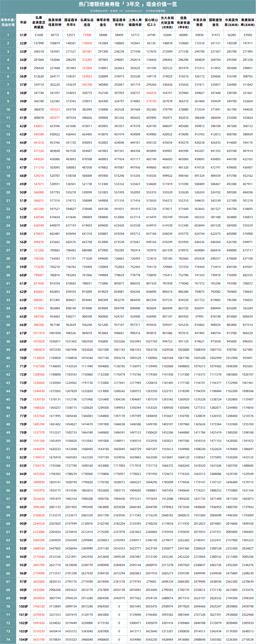Image resolution: width=256 pixels, height=644 pixels.
Task: Select the red value 379190 in the 39岁 row
Action: coord(151,101)
